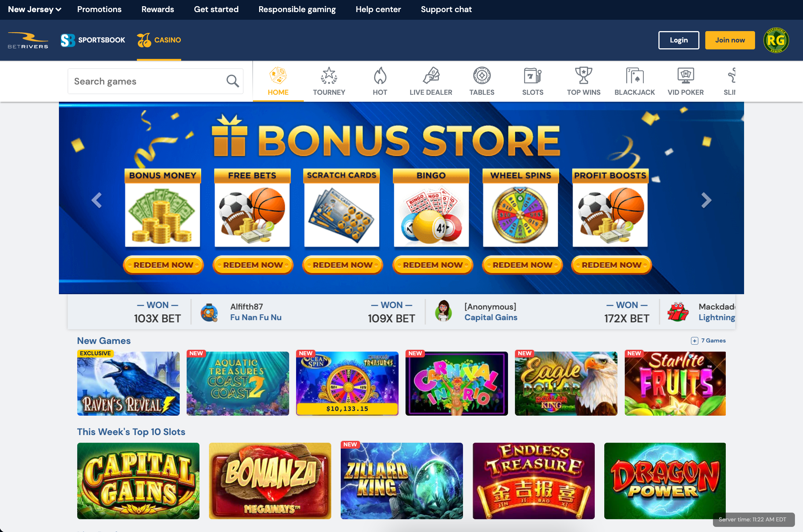Open Live Dealer games category
Image resolution: width=803 pixels, height=532 pixels.
pyautogui.click(x=431, y=81)
